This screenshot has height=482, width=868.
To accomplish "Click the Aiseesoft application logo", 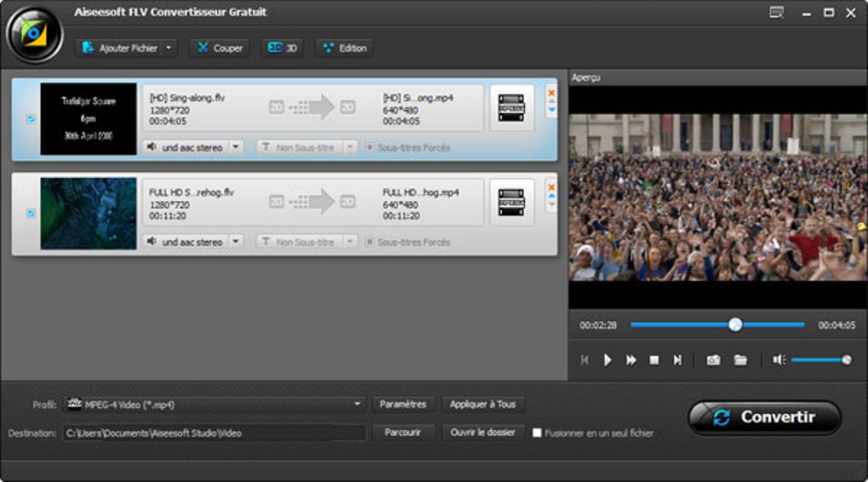I will 34,35.
